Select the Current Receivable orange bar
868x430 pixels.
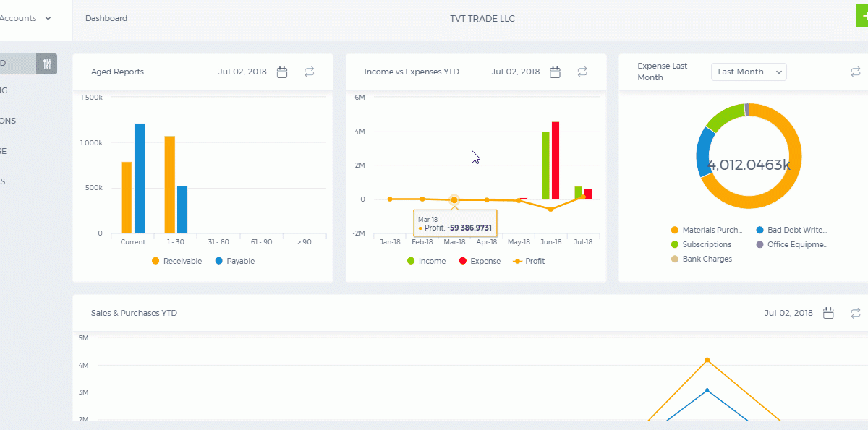[126, 197]
